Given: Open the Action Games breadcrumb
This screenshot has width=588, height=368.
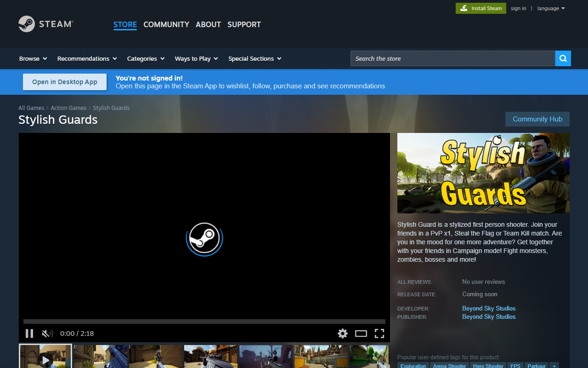Looking at the screenshot, I should click(68, 108).
